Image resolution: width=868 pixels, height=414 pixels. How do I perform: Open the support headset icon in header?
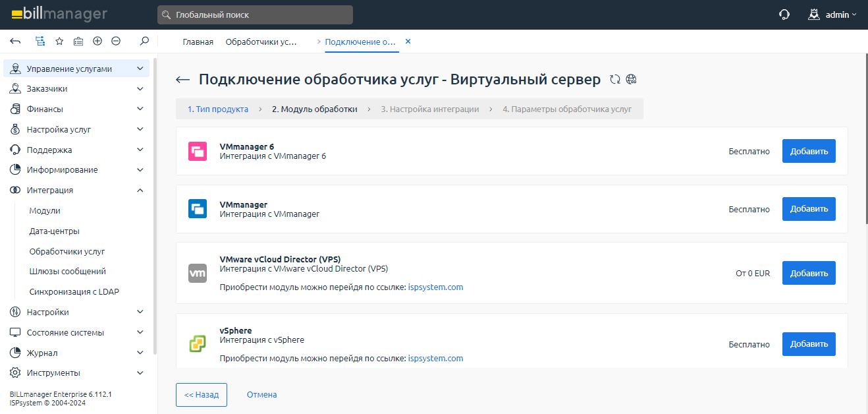(784, 15)
